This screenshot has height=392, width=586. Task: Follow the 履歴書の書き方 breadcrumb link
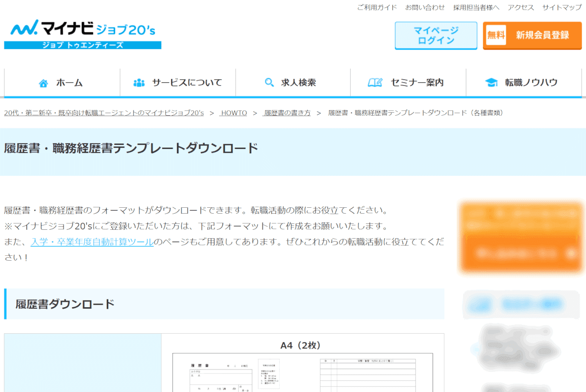pyautogui.click(x=287, y=113)
